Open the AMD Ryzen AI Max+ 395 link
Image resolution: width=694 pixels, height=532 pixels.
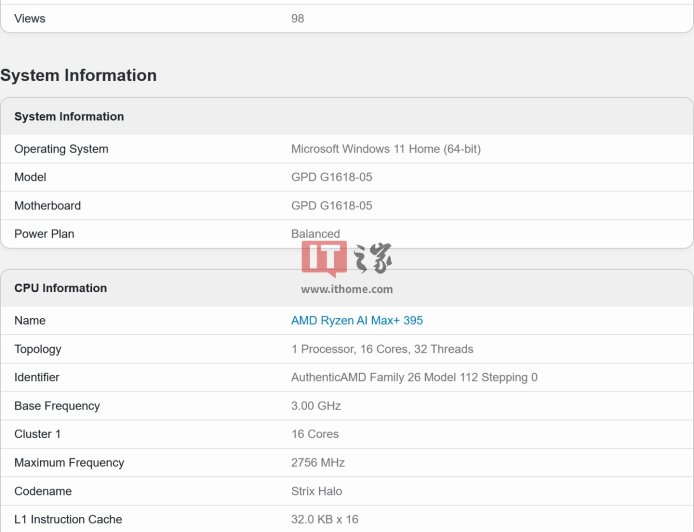tap(356, 321)
